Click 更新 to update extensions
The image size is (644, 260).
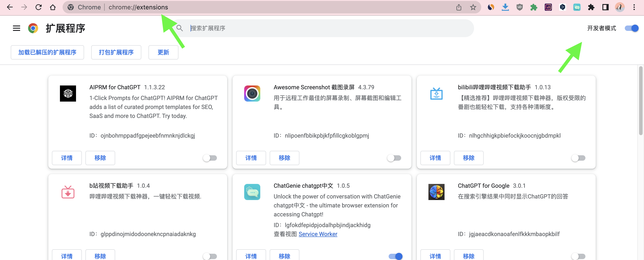(163, 53)
